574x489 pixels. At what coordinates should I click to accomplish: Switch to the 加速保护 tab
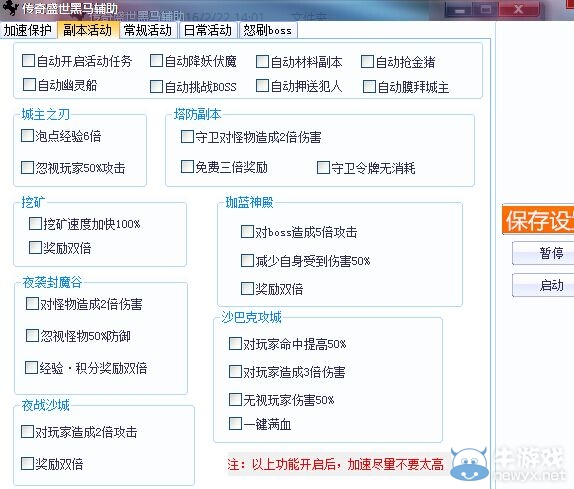pyautogui.click(x=28, y=30)
